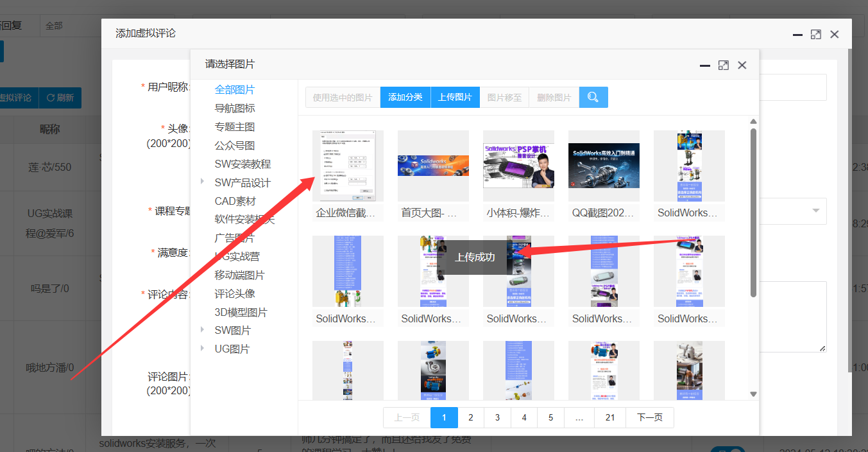
Task: Select SW产品设计 category
Action: (x=243, y=182)
